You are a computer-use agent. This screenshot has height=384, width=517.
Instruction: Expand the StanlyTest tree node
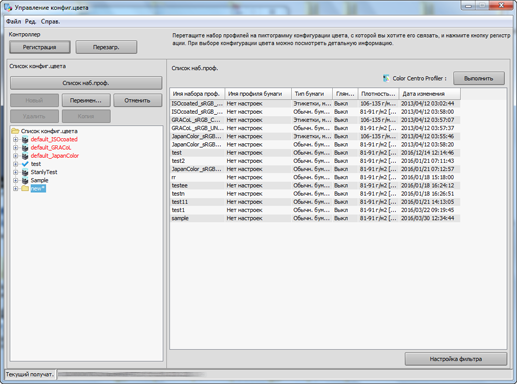click(x=15, y=172)
